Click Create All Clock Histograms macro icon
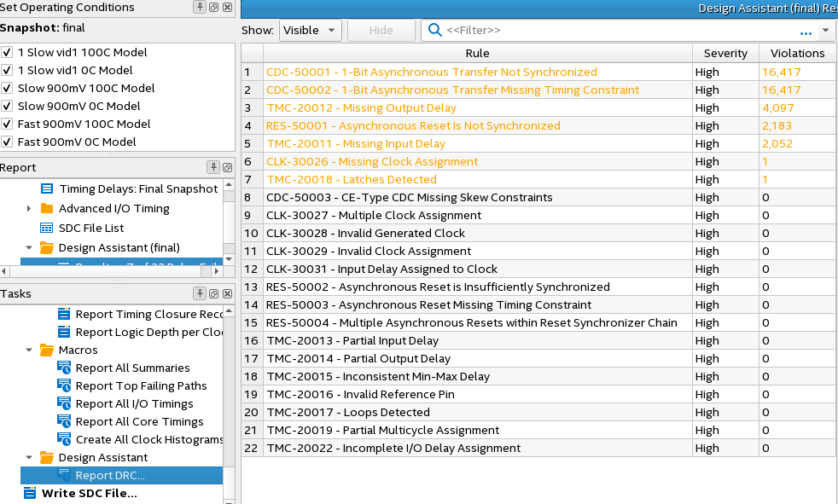This screenshot has height=504, width=838. (x=64, y=439)
